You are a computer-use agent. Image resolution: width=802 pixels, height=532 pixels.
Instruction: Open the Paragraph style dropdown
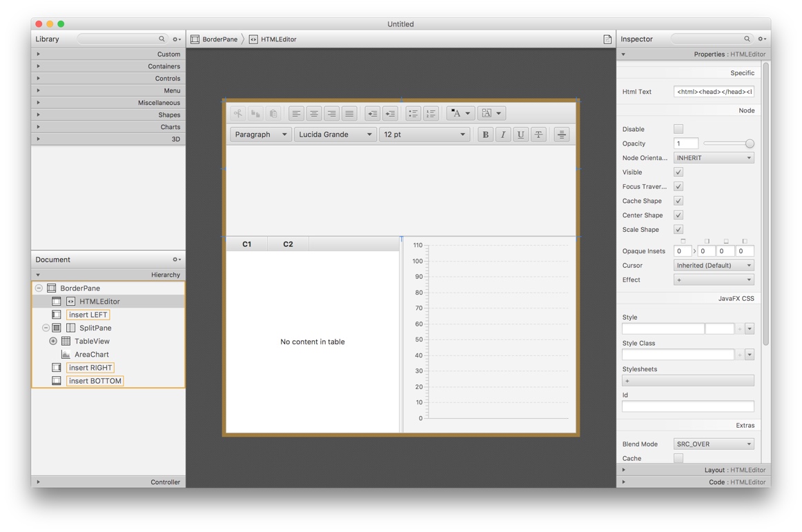(260, 134)
